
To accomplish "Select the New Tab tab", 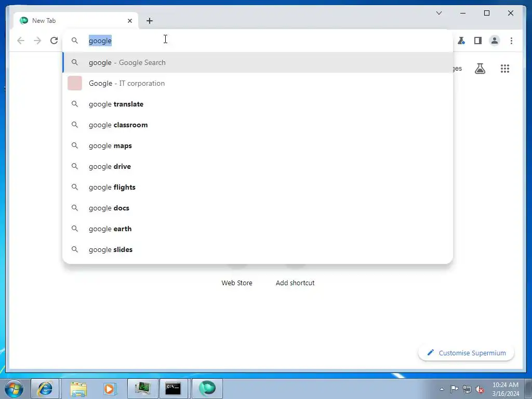I will pos(76,21).
